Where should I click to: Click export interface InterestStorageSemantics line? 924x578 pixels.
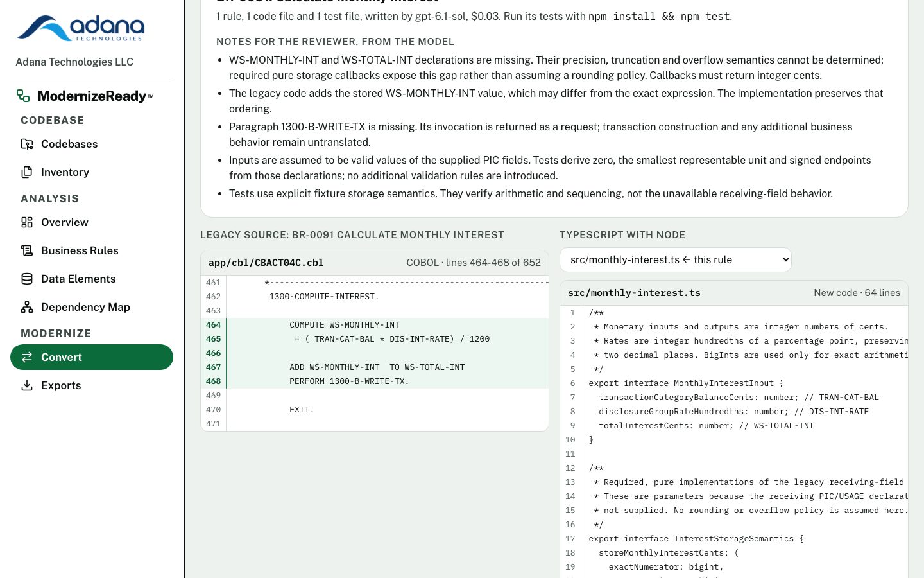[734, 539]
